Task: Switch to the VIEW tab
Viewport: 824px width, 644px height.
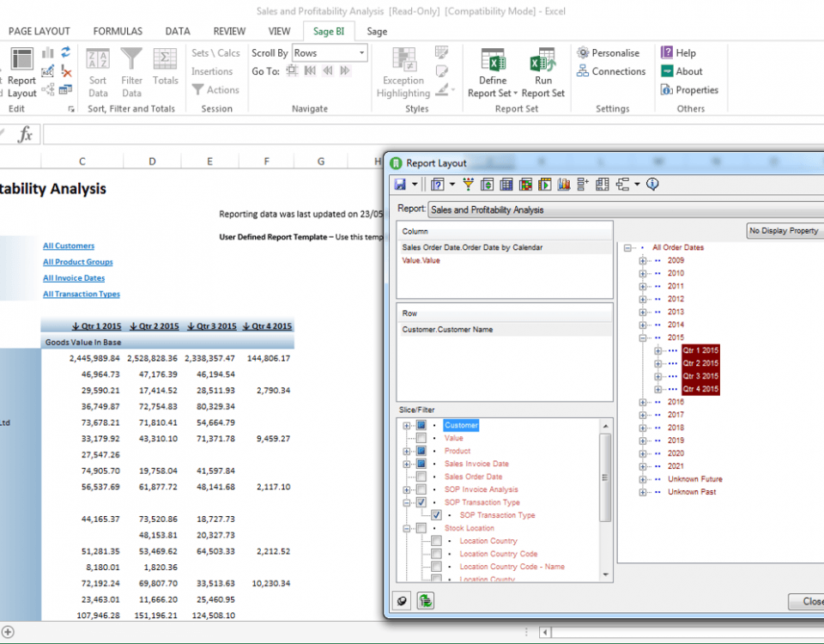Action: pos(279,32)
